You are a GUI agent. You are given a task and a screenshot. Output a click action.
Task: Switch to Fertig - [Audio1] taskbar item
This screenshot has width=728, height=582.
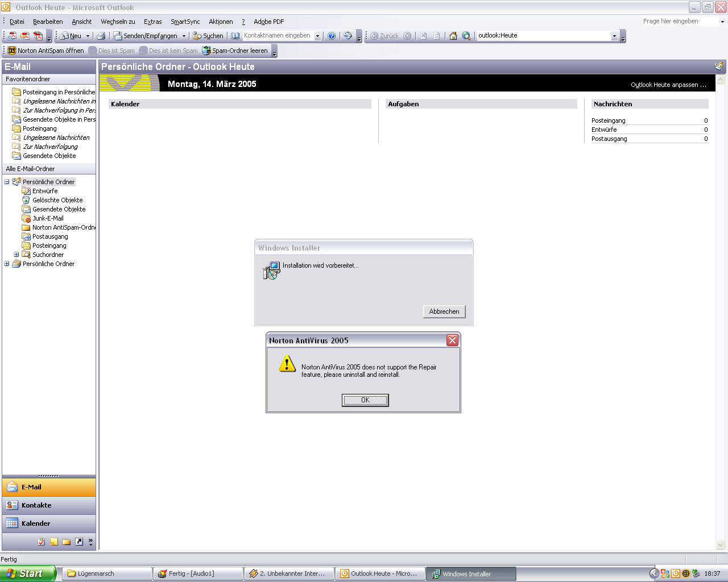(x=198, y=573)
